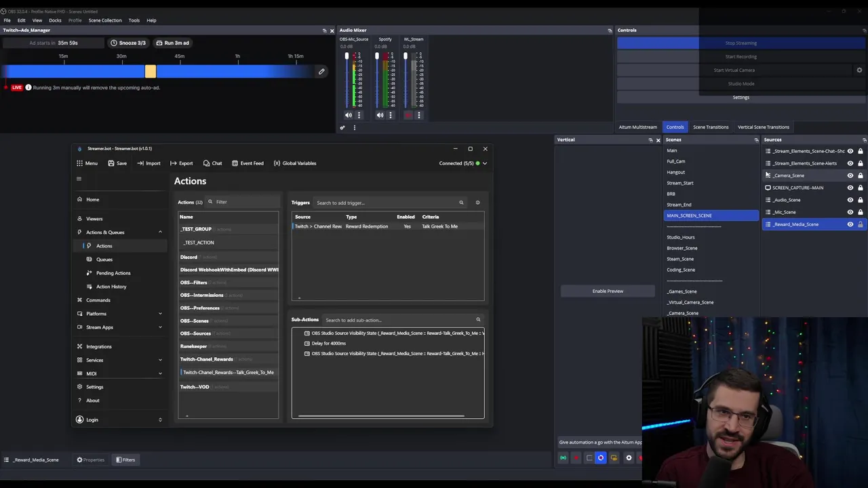Mute the Spotify channel speaker icon
868x488 pixels.
click(x=380, y=115)
